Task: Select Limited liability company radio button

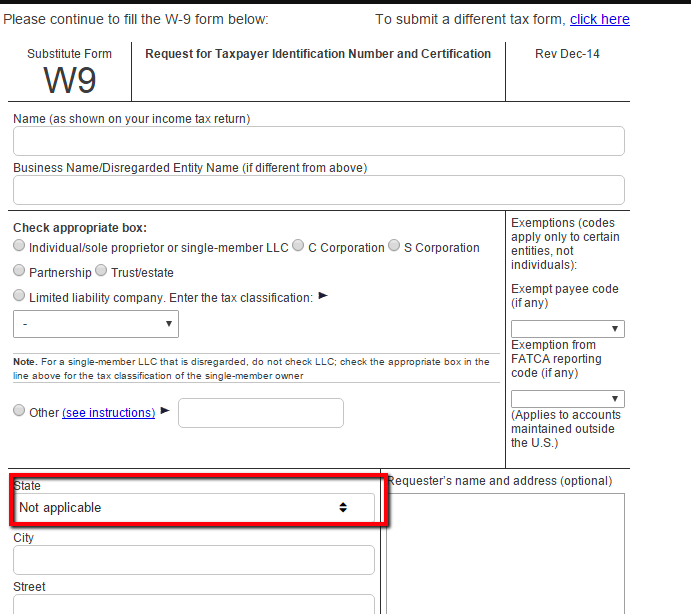Action: click(20, 296)
